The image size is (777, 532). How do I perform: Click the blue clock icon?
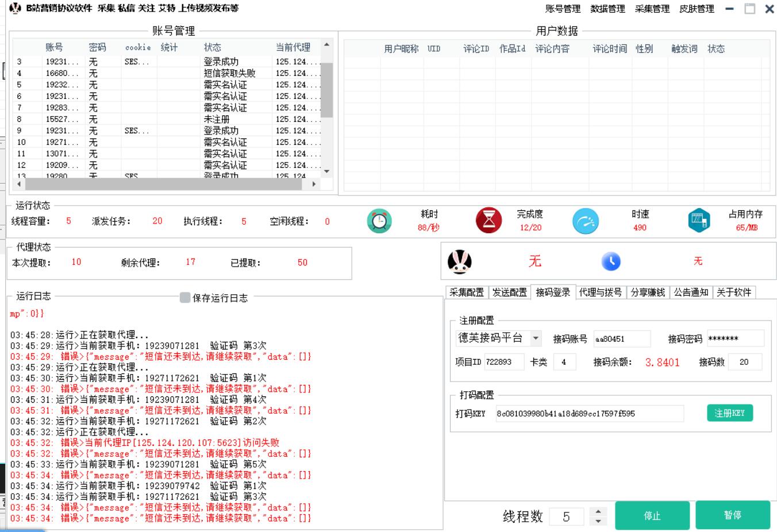click(x=611, y=261)
